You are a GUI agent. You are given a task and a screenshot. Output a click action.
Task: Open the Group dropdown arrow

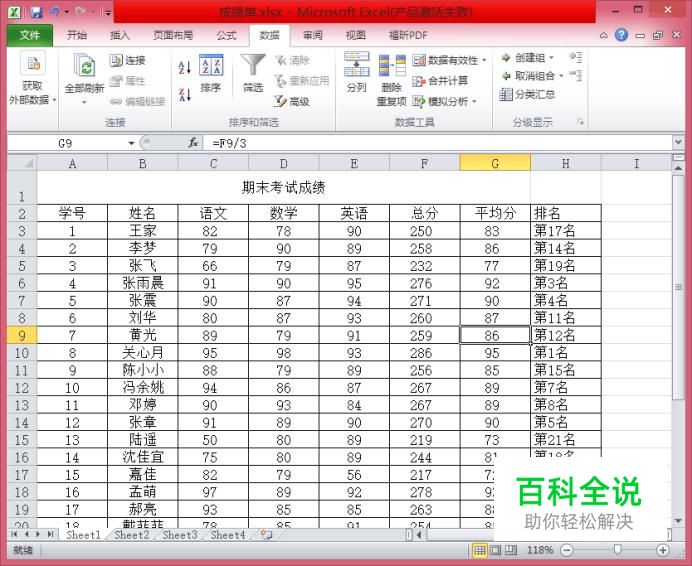pos(551,58)
